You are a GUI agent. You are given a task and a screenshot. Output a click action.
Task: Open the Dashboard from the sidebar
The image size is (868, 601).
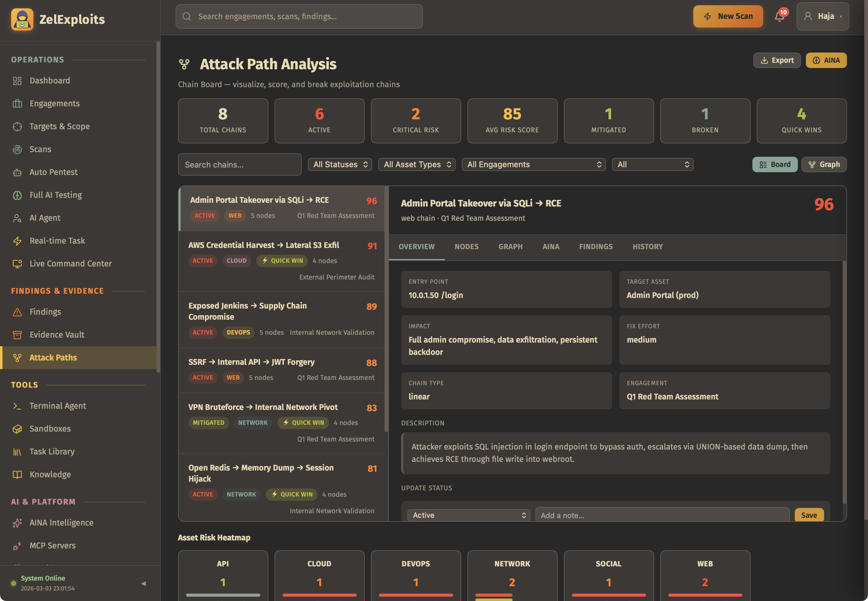click(49, 80)
